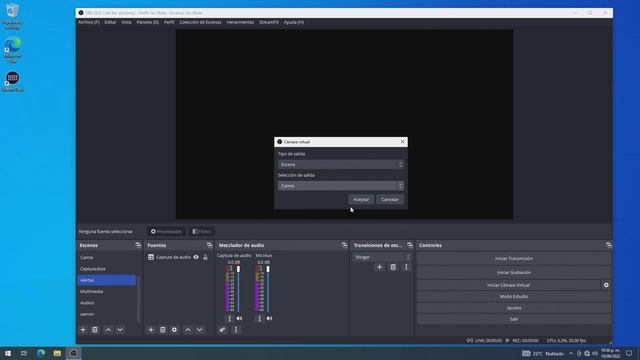Mute the Captura de audio channel
640x360 pixels.
(240, 318)
